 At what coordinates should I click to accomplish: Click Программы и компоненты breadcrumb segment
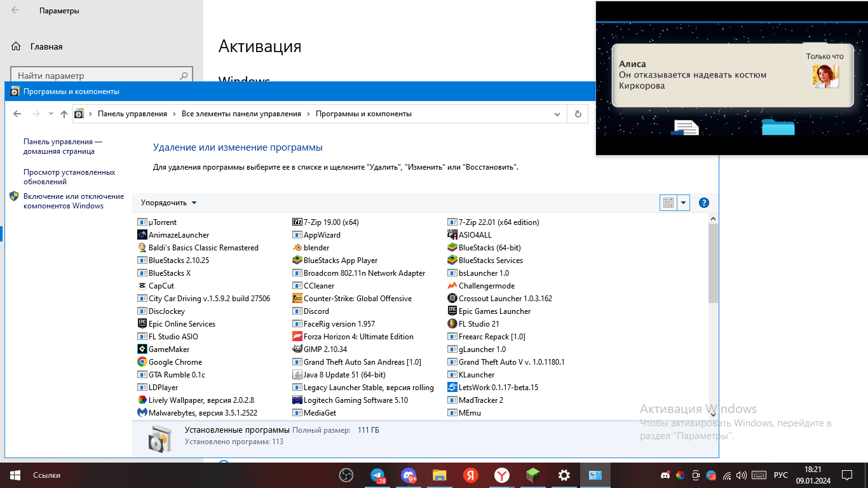tap(363, 114)
